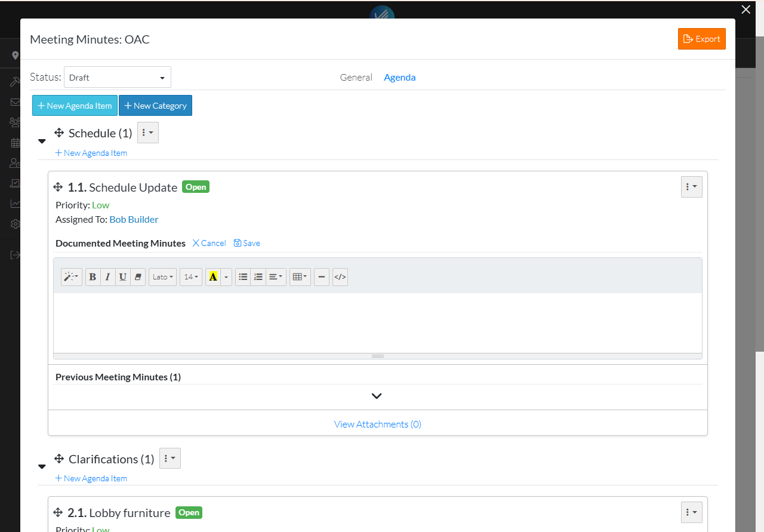Toggle underline formatting in minutes editor
This screenshot has width=764, height=532.
coord(123,277)
